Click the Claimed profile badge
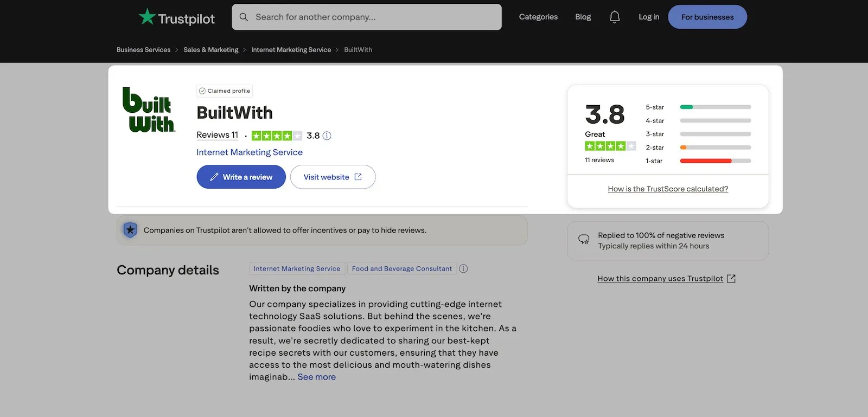This screenshot has width=868, height=417. click(225, 91)
